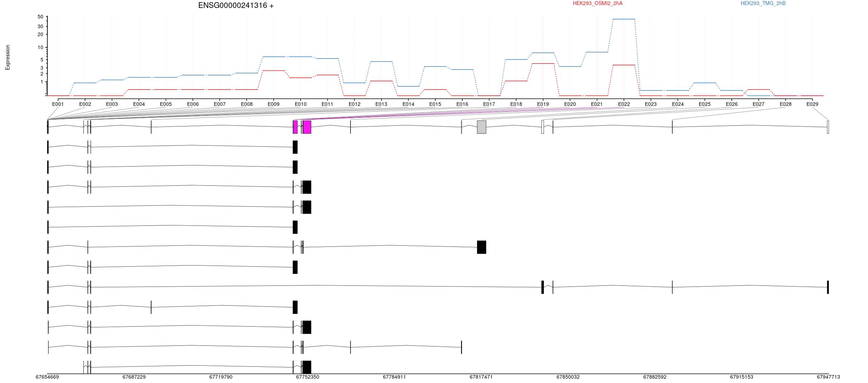Click exon label E020
Screen dimensions: 868x383
(570, 104)
